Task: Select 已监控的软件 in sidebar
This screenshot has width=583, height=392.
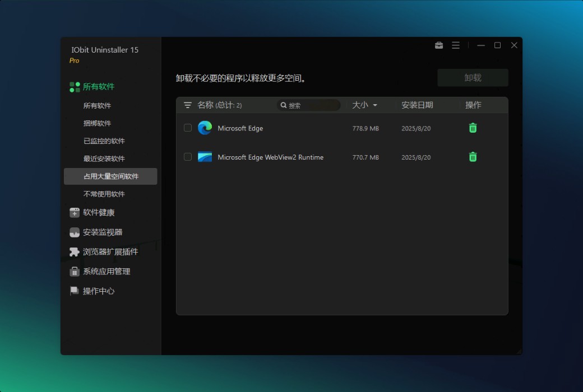Action: (104, 141)
